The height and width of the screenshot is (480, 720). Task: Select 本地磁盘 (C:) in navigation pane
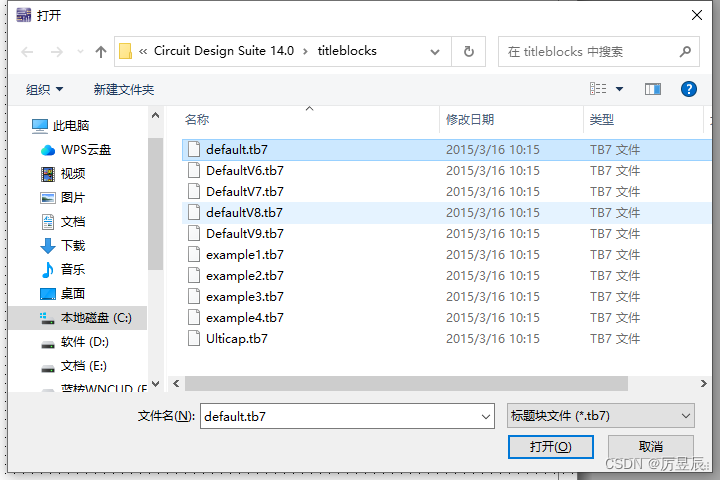coord(95,318)
